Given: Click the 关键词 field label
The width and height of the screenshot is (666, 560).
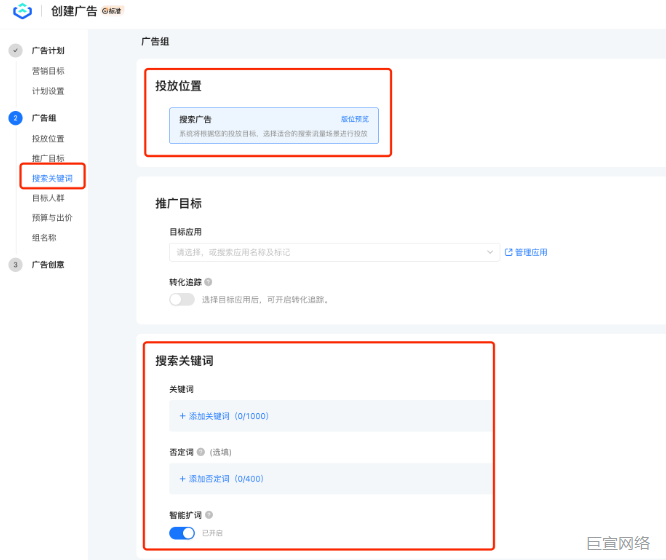Looking at the screenshot, I should (x=181, y=389).
